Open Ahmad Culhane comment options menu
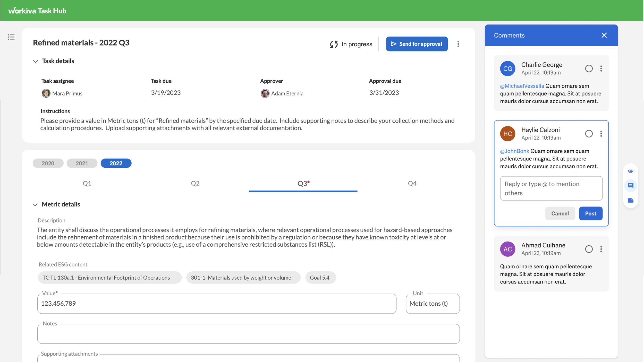644x362 pixels. click(601, 249)
